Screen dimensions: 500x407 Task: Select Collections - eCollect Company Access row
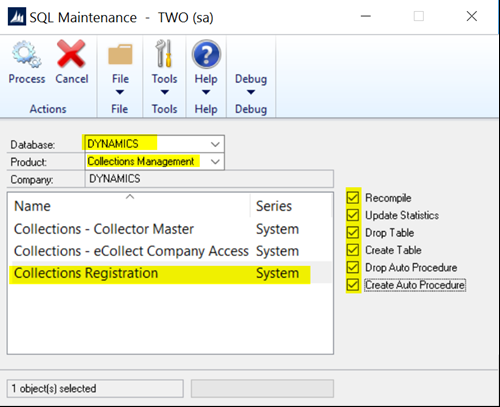pos(170,251)
